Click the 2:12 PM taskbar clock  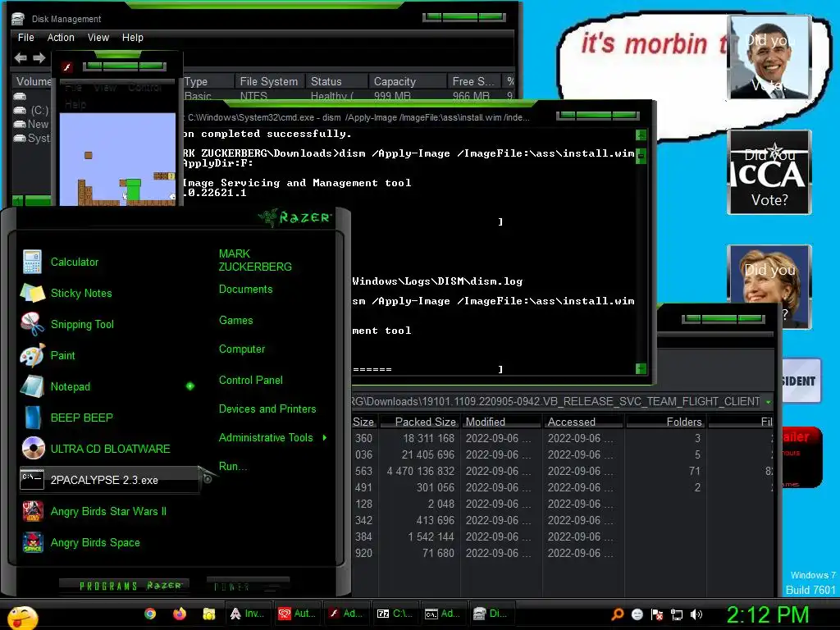click(x=767, y=614)
